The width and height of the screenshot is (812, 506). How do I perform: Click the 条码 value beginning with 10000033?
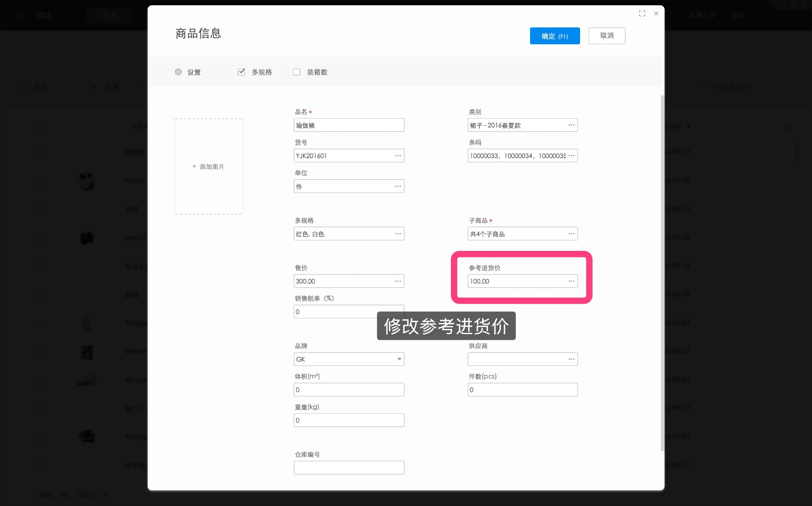coord(518,156)
